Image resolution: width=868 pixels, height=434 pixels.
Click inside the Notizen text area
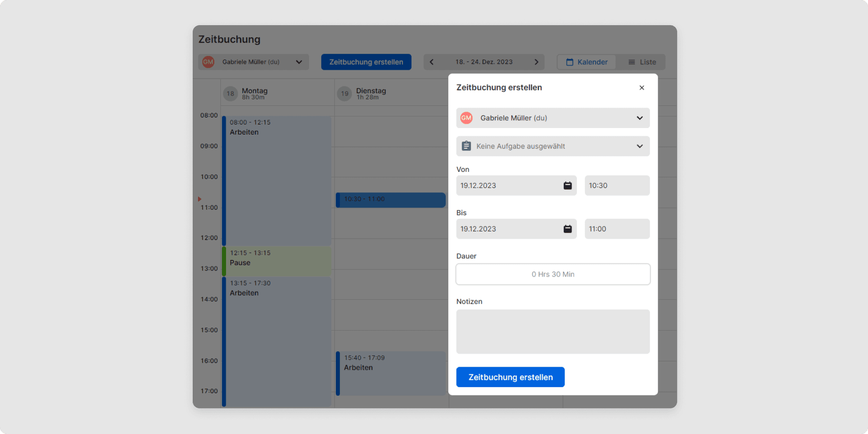coord(553,331)
